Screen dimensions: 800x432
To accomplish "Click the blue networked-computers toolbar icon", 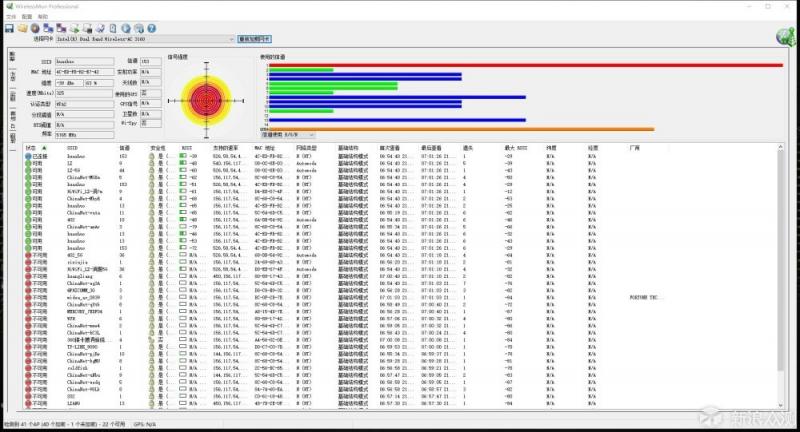I will [48, 28].
